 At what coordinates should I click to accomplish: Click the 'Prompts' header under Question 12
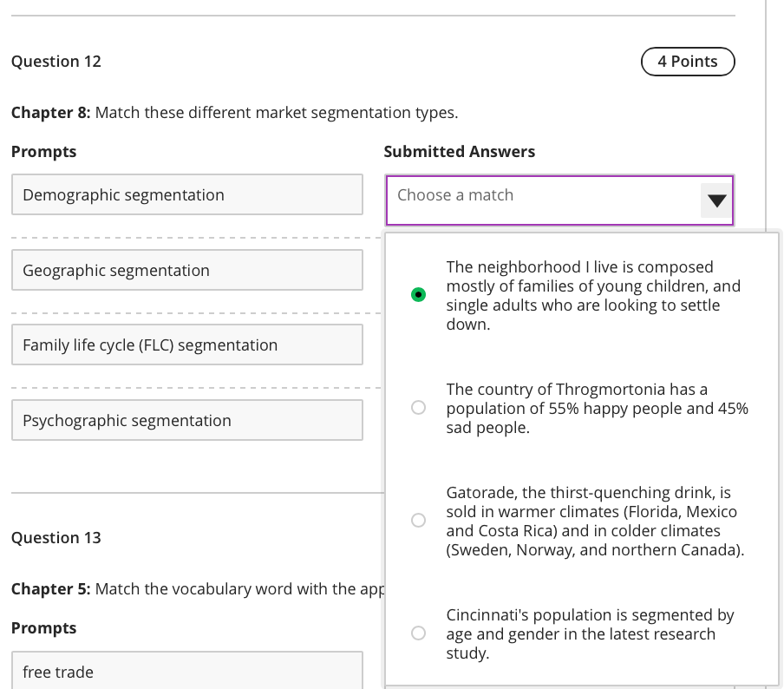[x=43, y=152]
